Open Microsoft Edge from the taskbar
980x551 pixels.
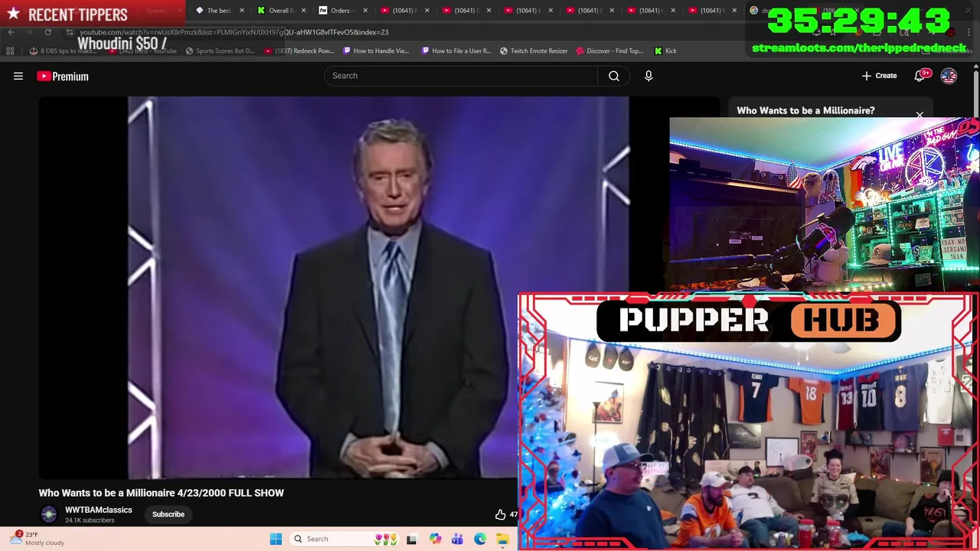480,539
